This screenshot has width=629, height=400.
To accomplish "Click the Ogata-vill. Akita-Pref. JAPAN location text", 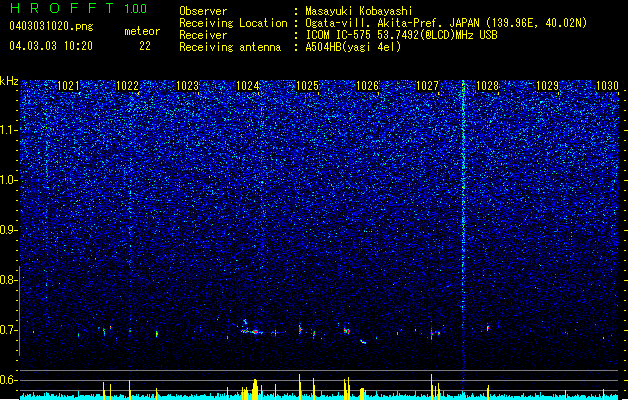I will (446, 23).
